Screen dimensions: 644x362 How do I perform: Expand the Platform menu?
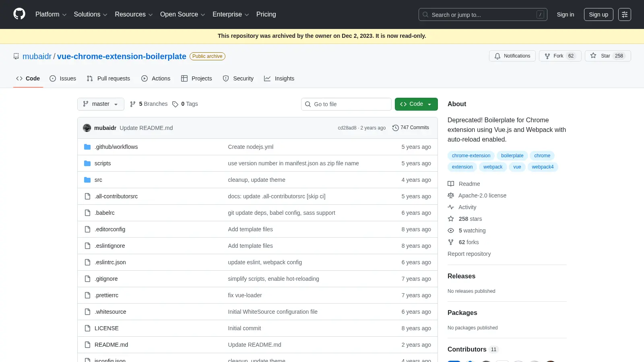(51, 14)
